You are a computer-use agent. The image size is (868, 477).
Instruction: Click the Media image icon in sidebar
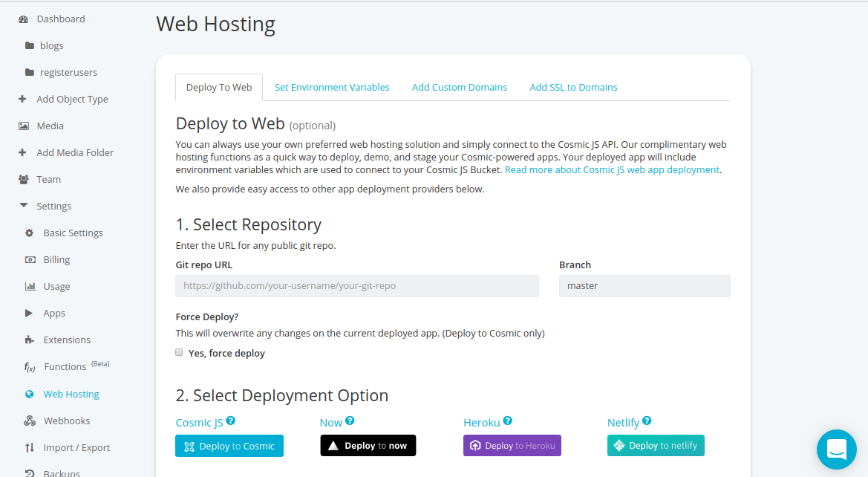(24, 126)
